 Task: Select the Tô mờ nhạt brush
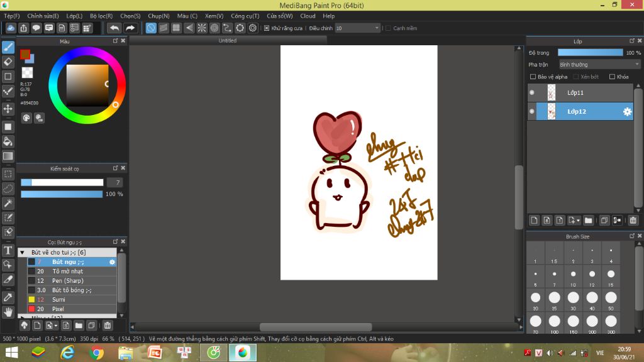click(72, 271)
